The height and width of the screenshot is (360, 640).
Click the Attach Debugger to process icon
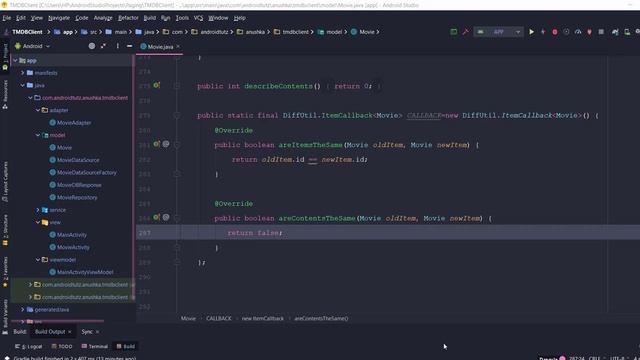pyautogui.click(x=589, y=32)
